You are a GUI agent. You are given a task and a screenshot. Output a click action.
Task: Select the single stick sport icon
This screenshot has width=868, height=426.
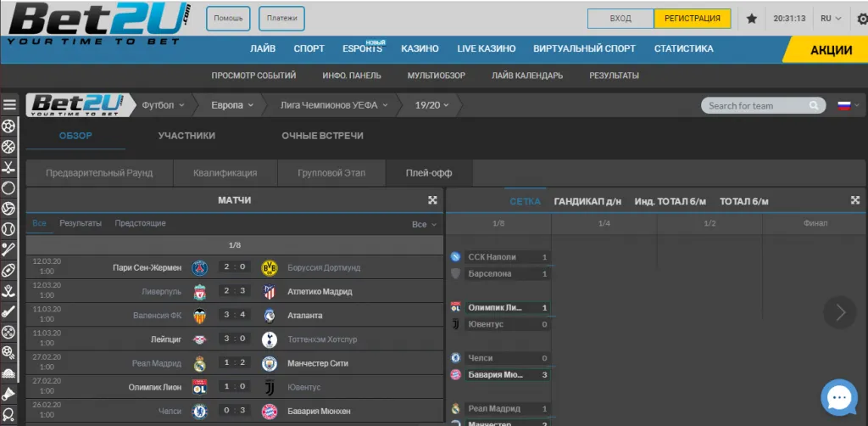8,311
